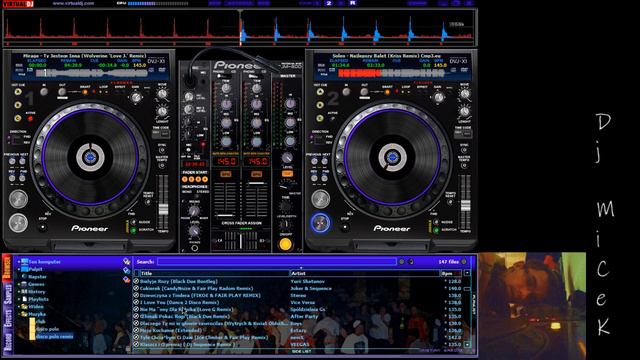Viewport: 640px width, 360px height.
Task: Toggle deck 1 Sync button
Action: click(162, 150)
